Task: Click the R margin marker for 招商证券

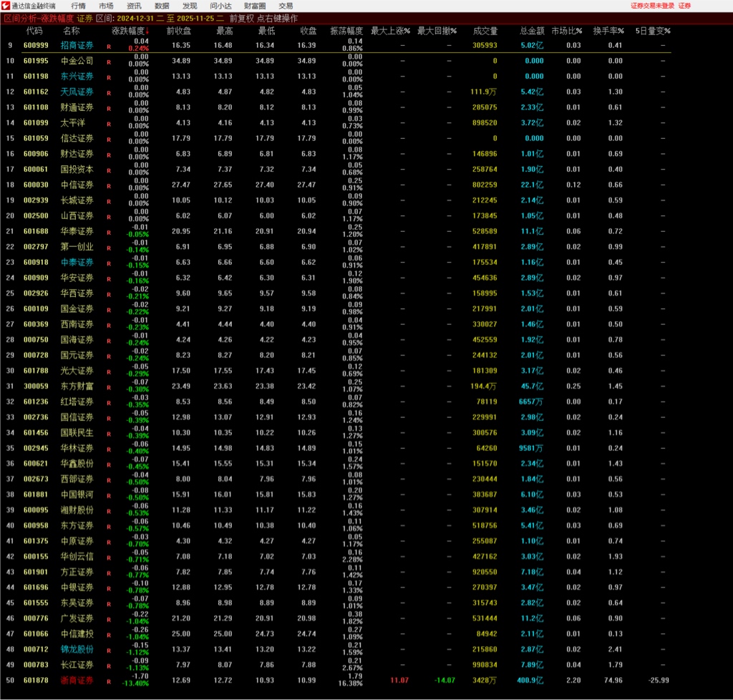Action: tap(109, 47)
